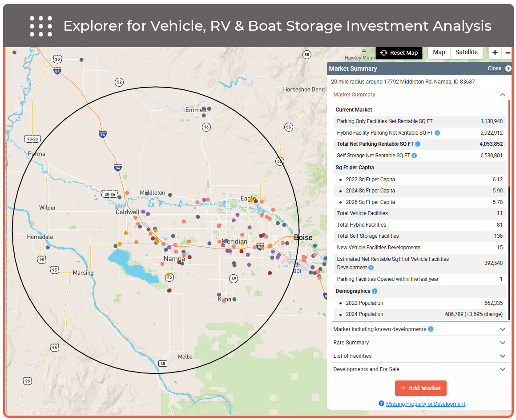Zoom in with the plus map button
The image size is (516, 420).
(x=495, y=52)
